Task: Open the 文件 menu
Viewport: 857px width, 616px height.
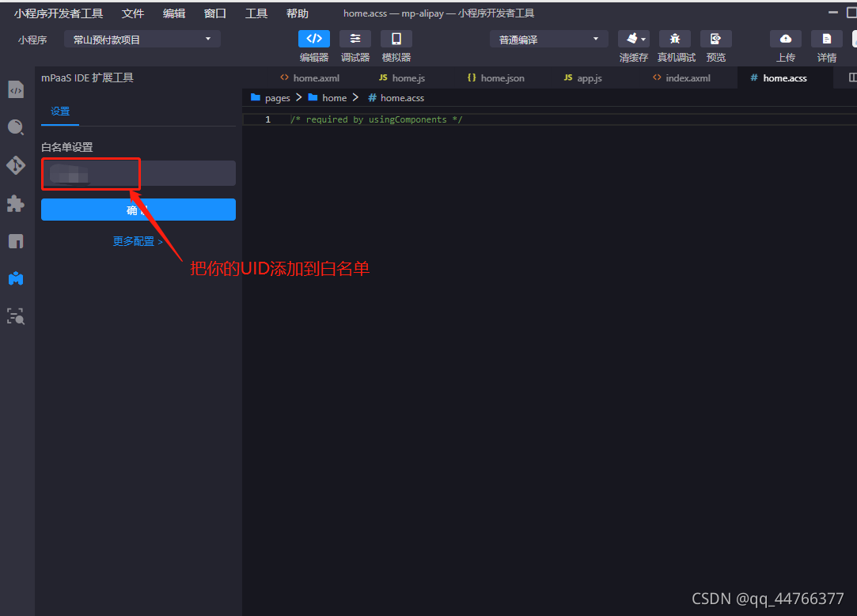Action: point(133,13)
